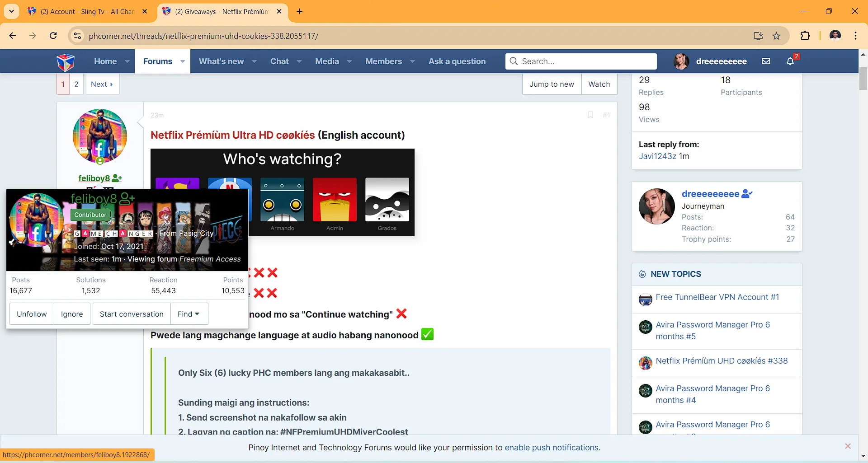Click the forum search input field
The image size is (868, 463).
[x=581, y=61]
